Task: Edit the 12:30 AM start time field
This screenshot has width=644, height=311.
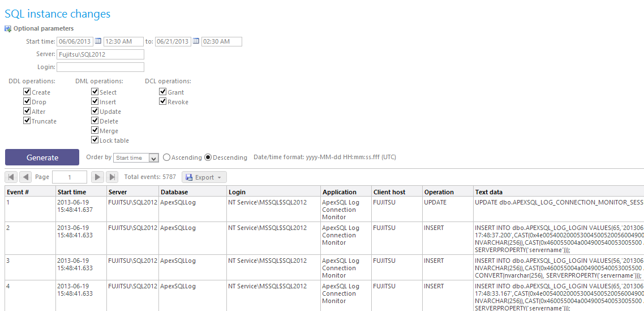Action: point(123,41)
